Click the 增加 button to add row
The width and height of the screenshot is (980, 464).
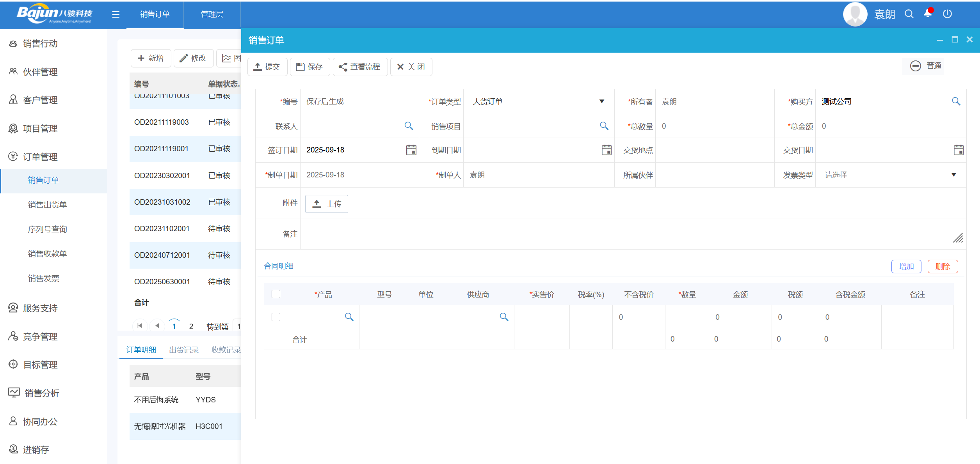(x=906, y=266)
